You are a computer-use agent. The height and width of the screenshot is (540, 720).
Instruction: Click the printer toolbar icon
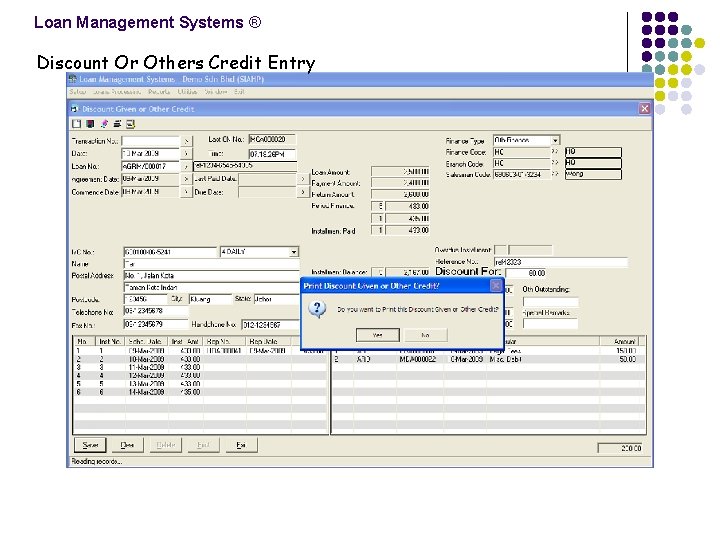tap(117, 124)
